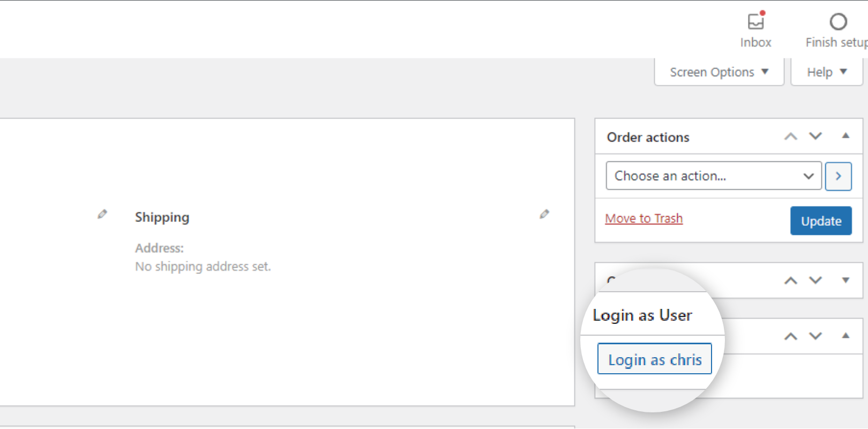
Task: Update the order
Action: coord(820,220)
